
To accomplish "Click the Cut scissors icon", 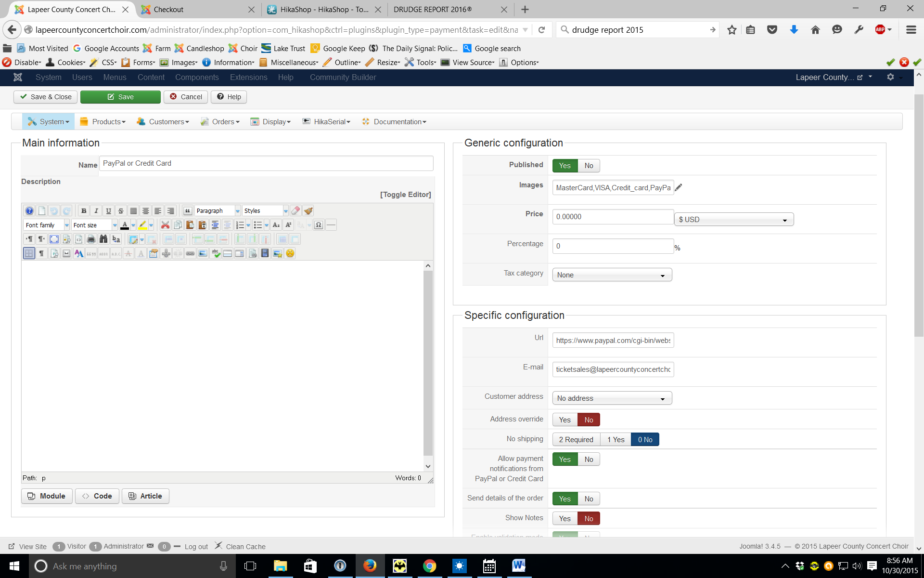I will [165, 225].
